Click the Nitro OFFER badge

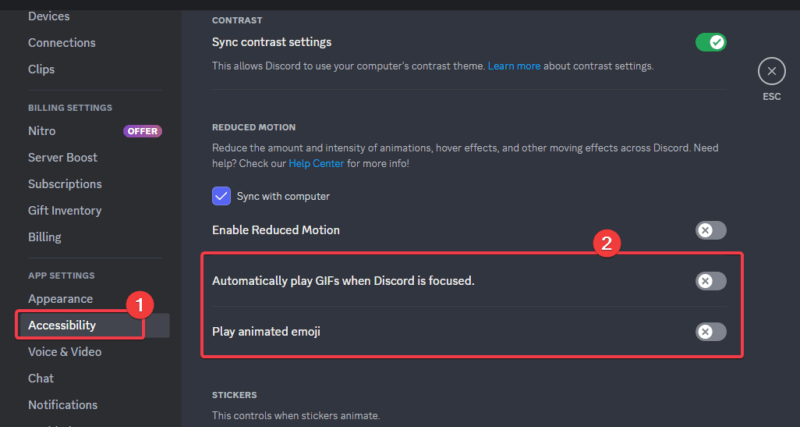click(x=142, y=131)
